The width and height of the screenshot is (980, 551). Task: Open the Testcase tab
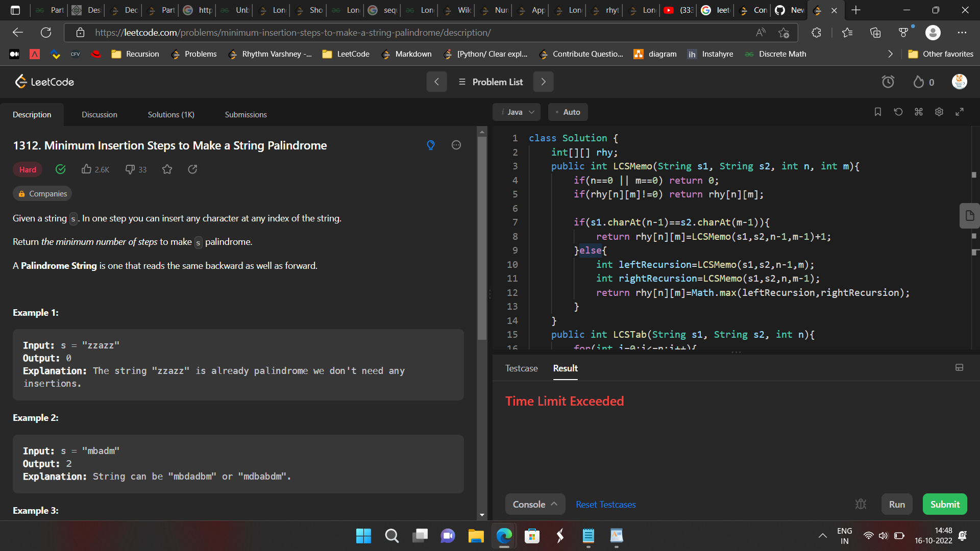[521, 368]
